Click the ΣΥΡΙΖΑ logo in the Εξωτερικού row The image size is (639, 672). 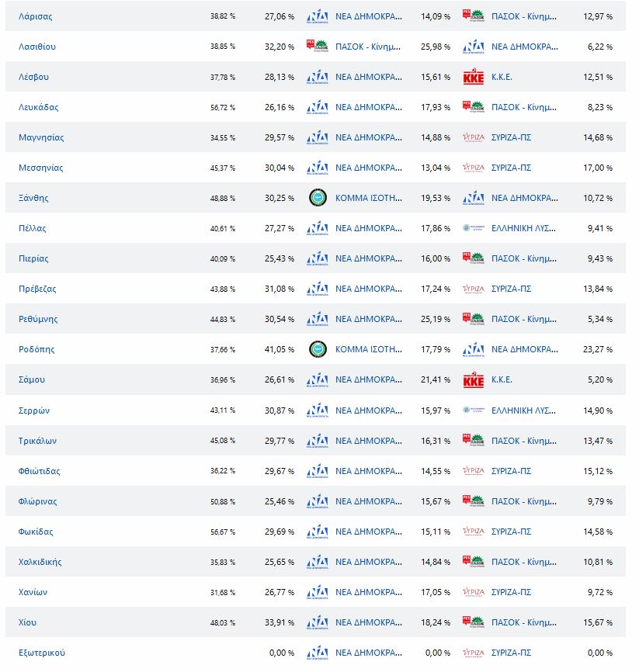(473, 653)
